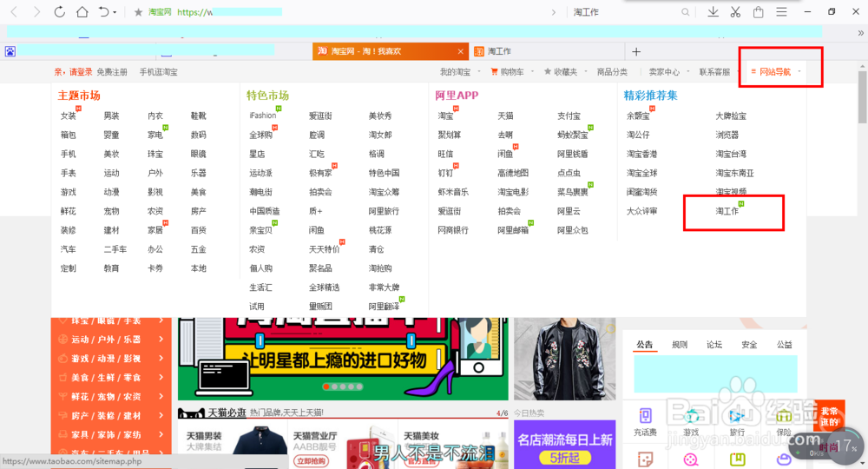This screenshot has width=868, height=469.
Task: Open the jacket product thumbnail
Action: (565, 359)
